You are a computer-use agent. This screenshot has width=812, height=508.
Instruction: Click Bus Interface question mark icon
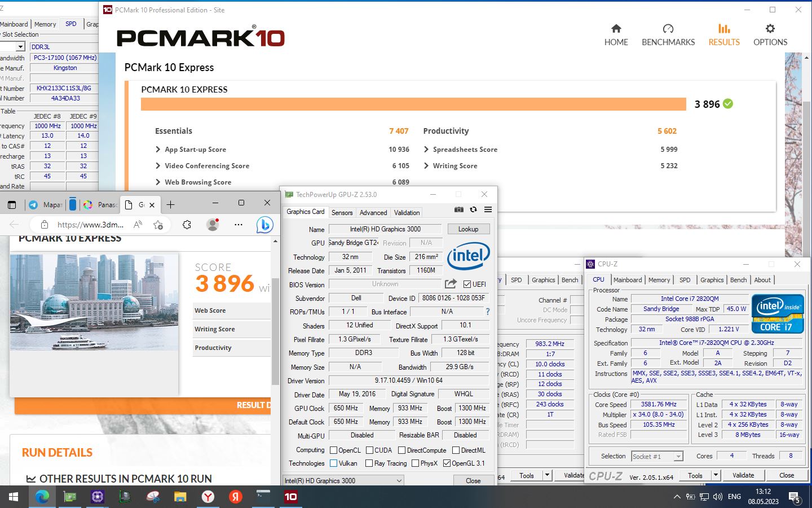coord(488,312)
